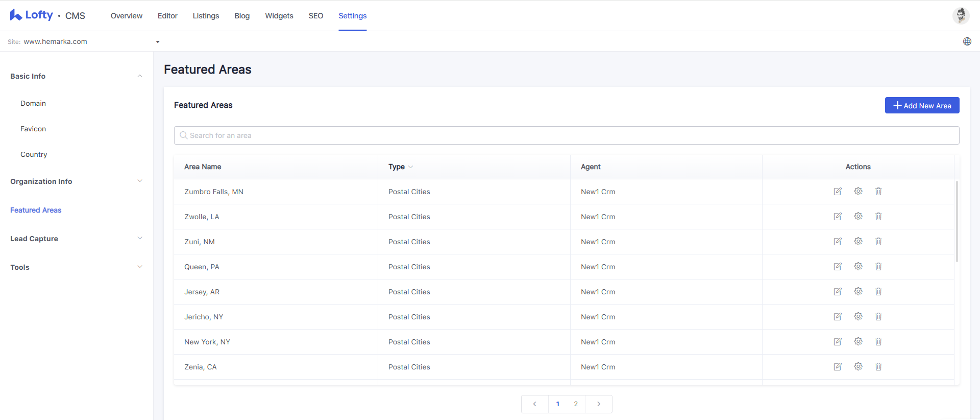Go to the Listings tab

206,16
